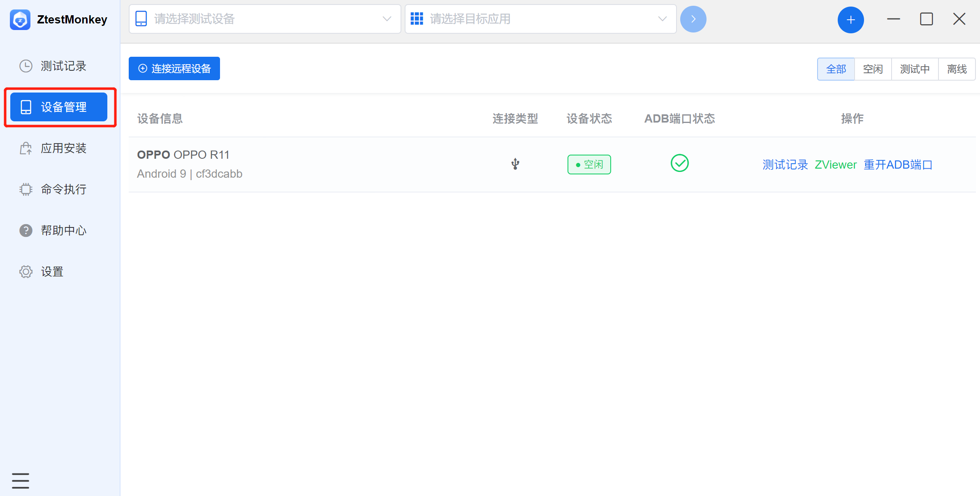Viewport: 980px width, 496px height.
Task: Click the 连接类型 column header
Action: point(515,119)
